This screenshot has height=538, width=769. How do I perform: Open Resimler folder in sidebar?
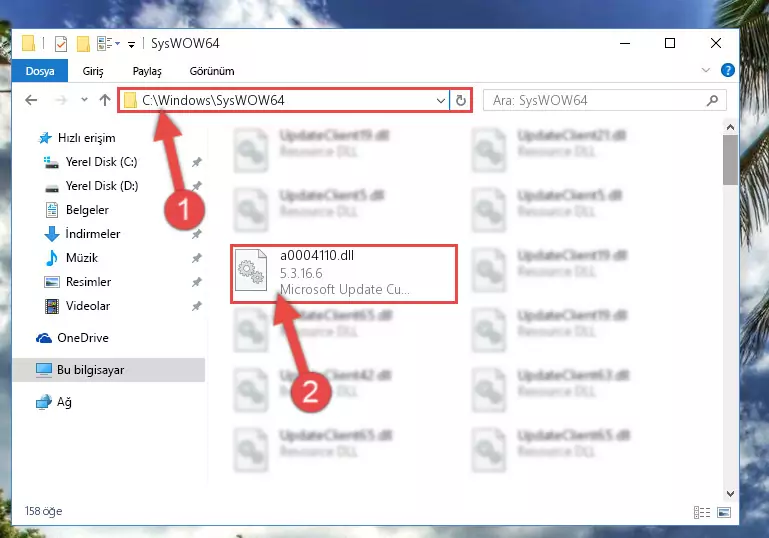[78, 282]
